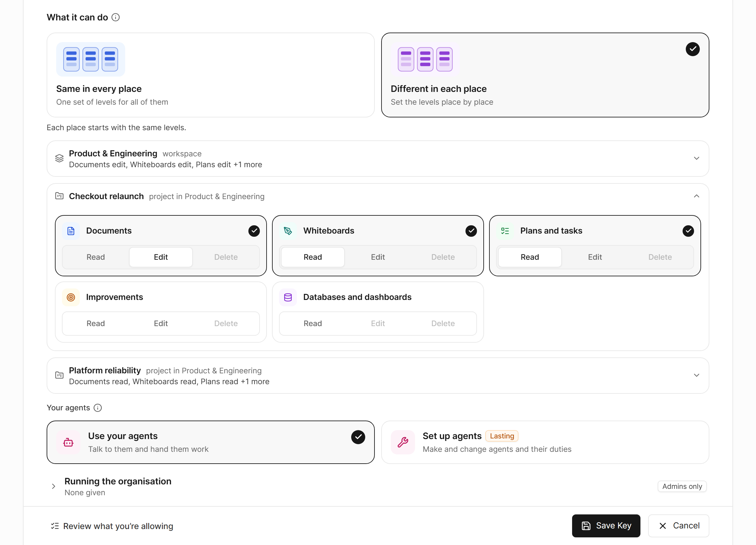The width and height of the screenshot is (756, 545).
Task: Click the Improvements target icon
Action: pyautogui.click(x=71, y=297)
